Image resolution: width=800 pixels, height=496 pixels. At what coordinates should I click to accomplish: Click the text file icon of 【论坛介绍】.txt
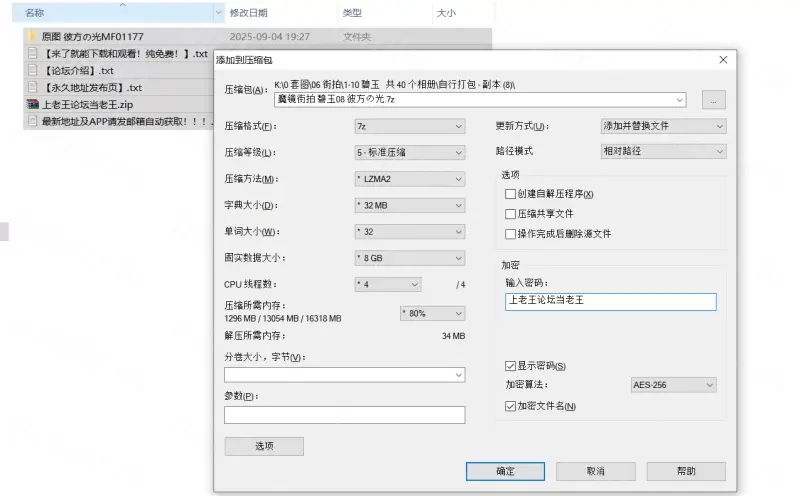click(33, 70)
